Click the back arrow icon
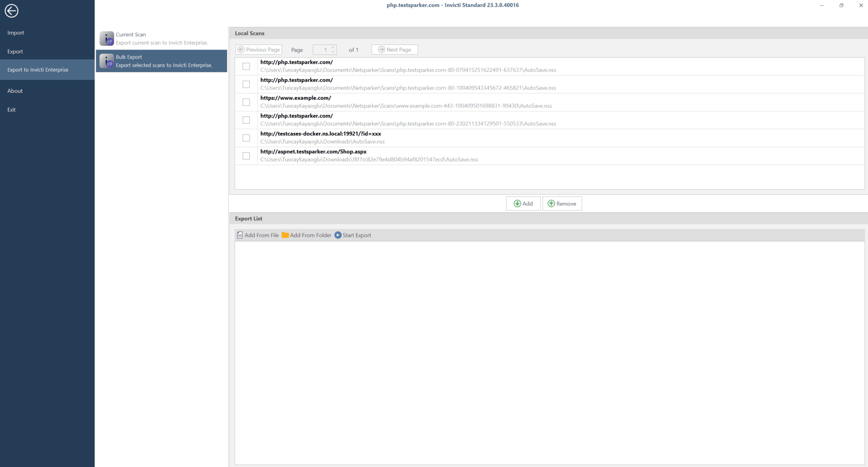The height and width of the screenshot is (467, 868). pos(11,10)
